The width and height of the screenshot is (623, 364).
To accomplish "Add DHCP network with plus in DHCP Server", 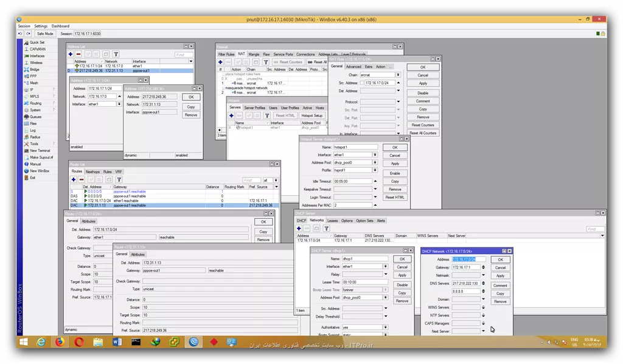I will (299, 228).
